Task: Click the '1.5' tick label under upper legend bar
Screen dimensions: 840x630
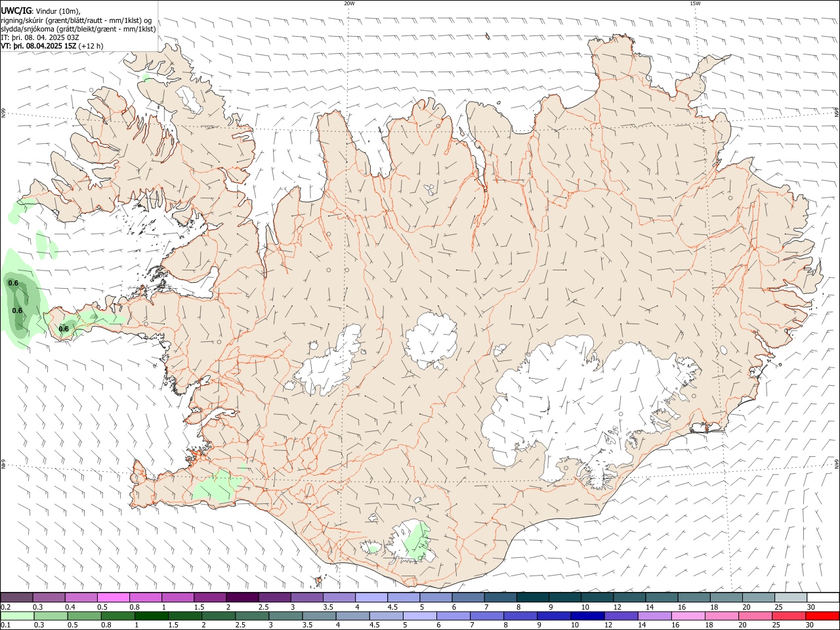Action: (199, 608)
